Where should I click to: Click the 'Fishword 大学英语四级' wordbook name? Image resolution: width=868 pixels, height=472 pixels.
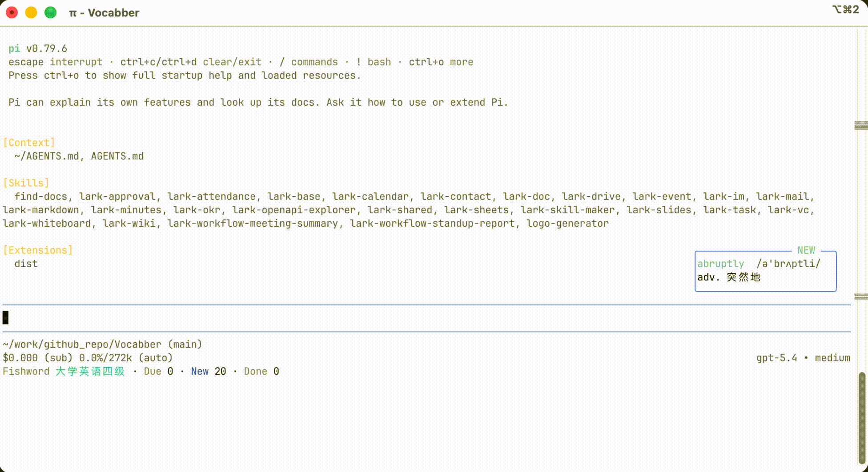click(x=64, y=372)
